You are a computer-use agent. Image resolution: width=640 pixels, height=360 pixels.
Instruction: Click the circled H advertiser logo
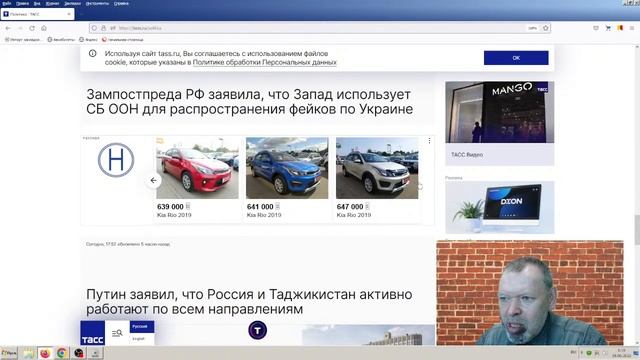point(116,160)
